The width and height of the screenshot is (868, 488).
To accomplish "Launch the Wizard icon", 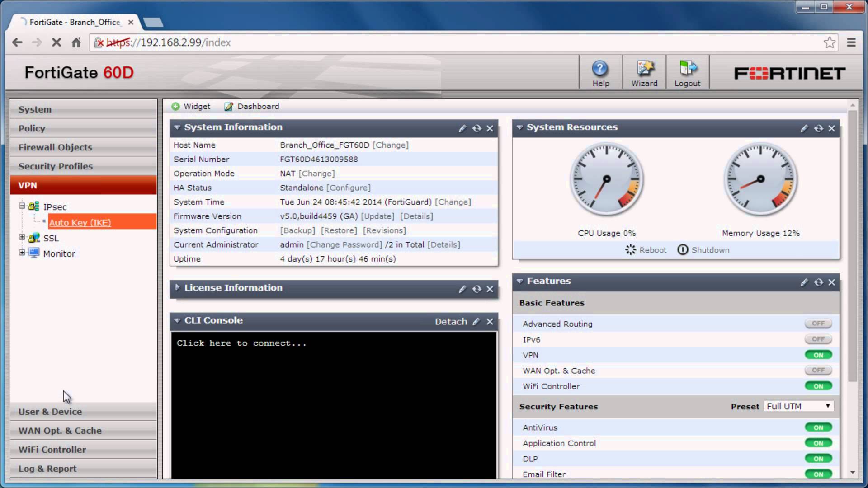I will click(645, 69).
